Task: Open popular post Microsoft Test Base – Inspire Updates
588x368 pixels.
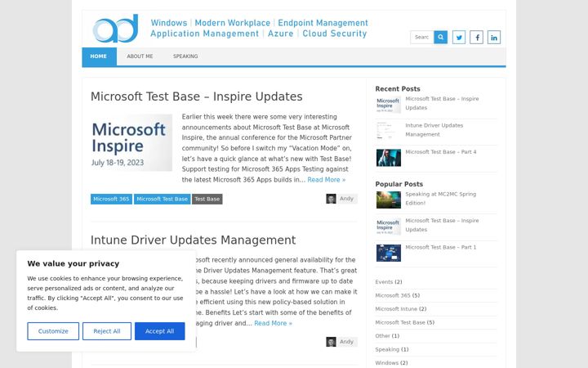Action: tap(442, 225)
